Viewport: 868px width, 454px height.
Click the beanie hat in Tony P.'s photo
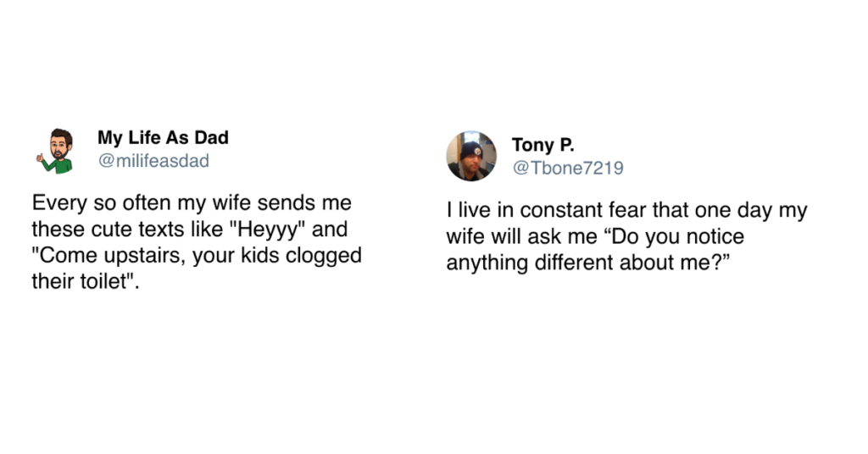coord(471,148)
